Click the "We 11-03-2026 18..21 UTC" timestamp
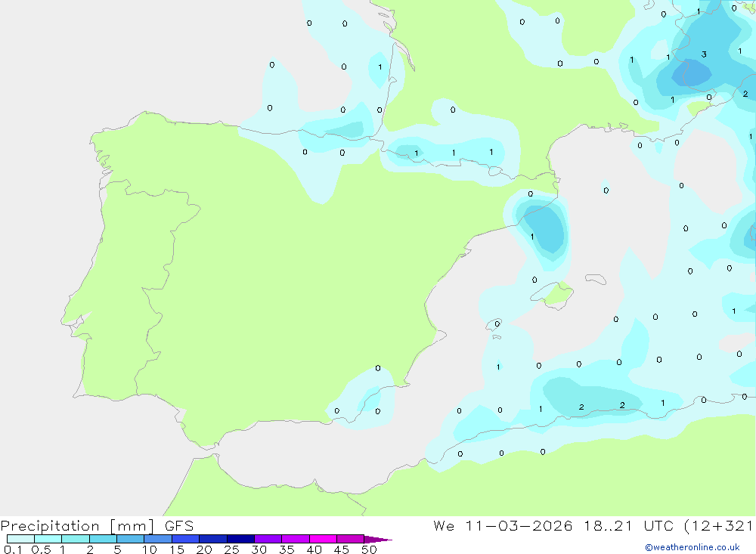Image resolution: width=756 pixels, height=554 pixels. (553, 525)
